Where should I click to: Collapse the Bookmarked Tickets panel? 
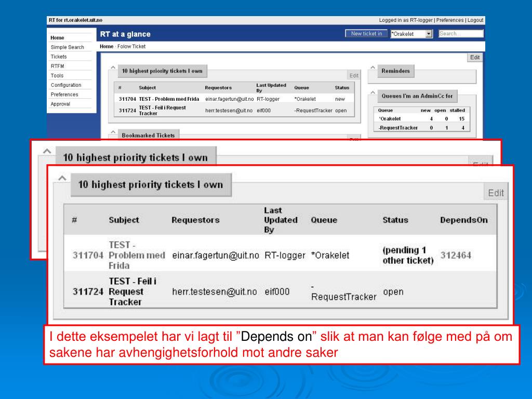[113, 131]
